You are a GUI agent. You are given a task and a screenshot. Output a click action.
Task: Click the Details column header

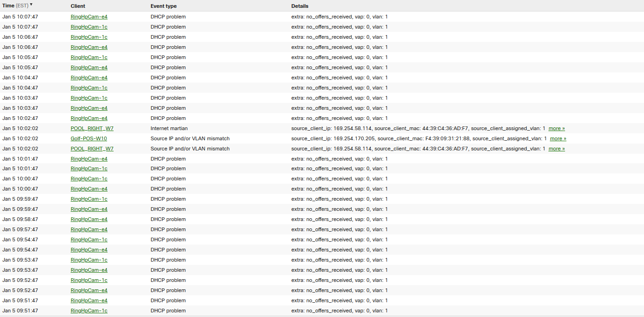(300, 6)
